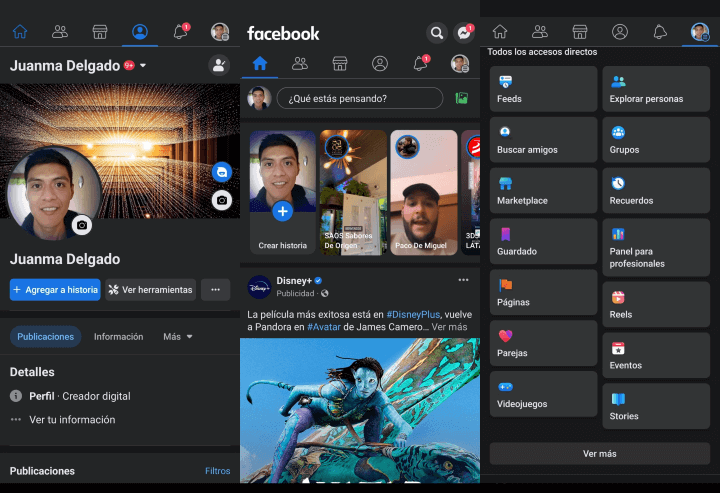Open Friends tab in center feed panel

[x=300, y=63]
